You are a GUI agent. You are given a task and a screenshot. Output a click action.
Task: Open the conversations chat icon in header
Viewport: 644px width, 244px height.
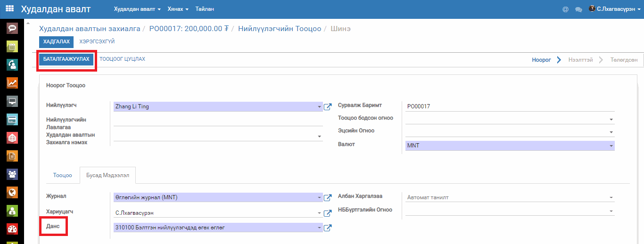click(578, 9)
